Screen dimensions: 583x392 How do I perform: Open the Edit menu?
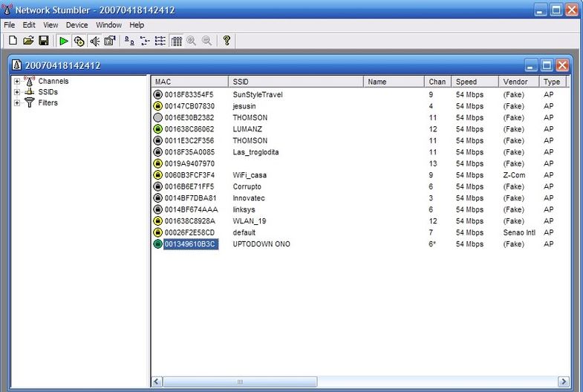(x=29, y=25)
